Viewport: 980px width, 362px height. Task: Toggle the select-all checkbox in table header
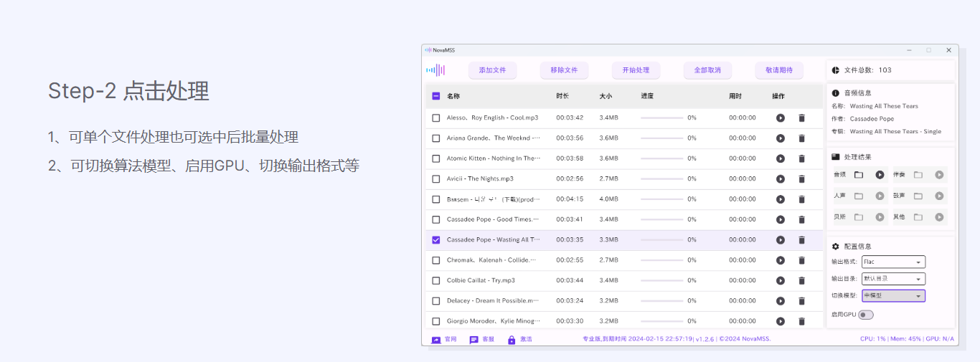coord(435,96)
